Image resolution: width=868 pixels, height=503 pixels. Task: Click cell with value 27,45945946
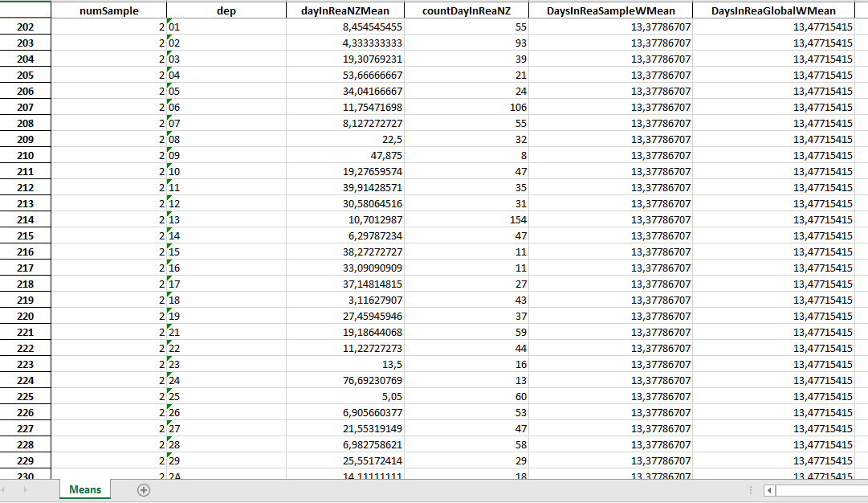pyautogui.click(x=345, y=317)
